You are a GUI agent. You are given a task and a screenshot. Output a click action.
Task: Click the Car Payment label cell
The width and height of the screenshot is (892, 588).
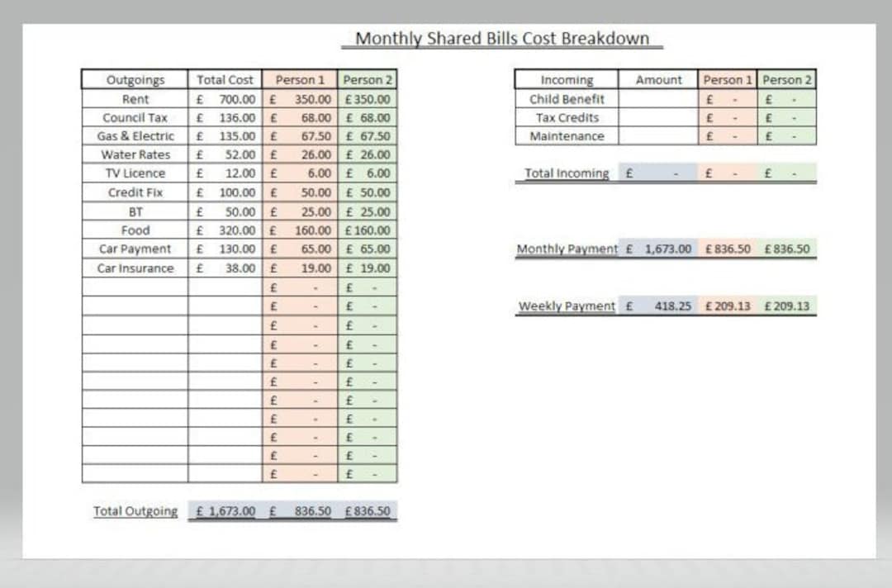click(x=135, y=249)
